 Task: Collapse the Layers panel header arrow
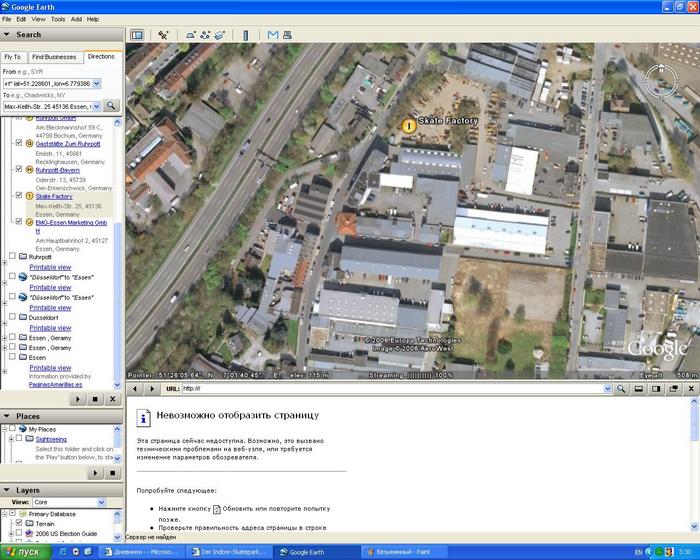coord(7,490)
